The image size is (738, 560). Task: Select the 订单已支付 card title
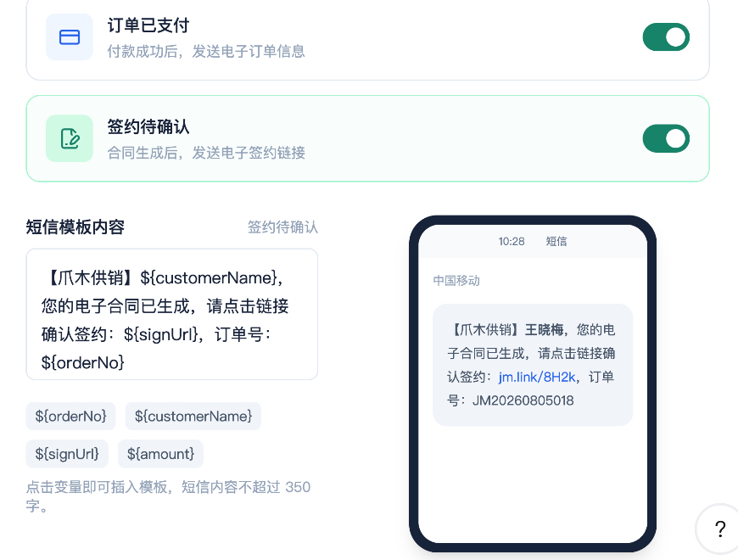tap(148, 25)
